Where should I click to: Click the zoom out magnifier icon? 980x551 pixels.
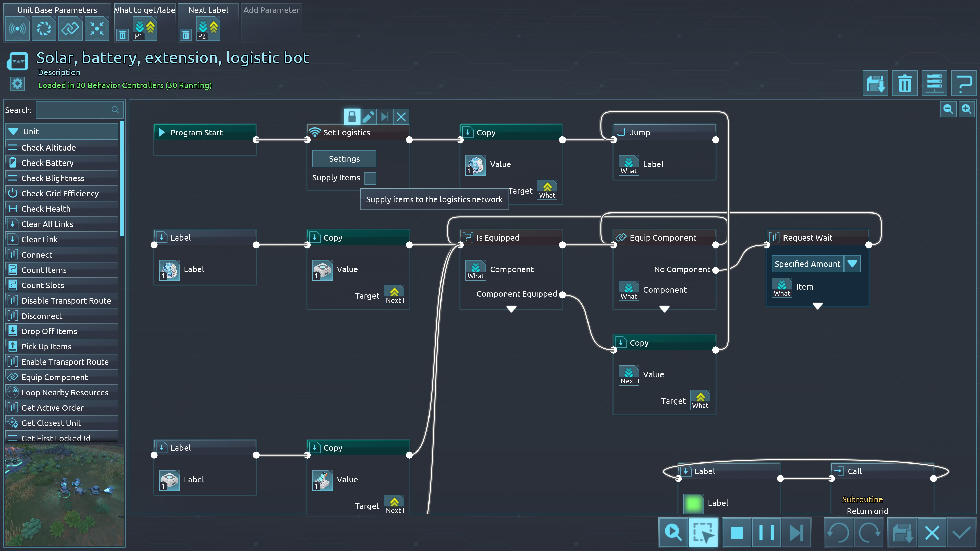(x=948, y=109)
